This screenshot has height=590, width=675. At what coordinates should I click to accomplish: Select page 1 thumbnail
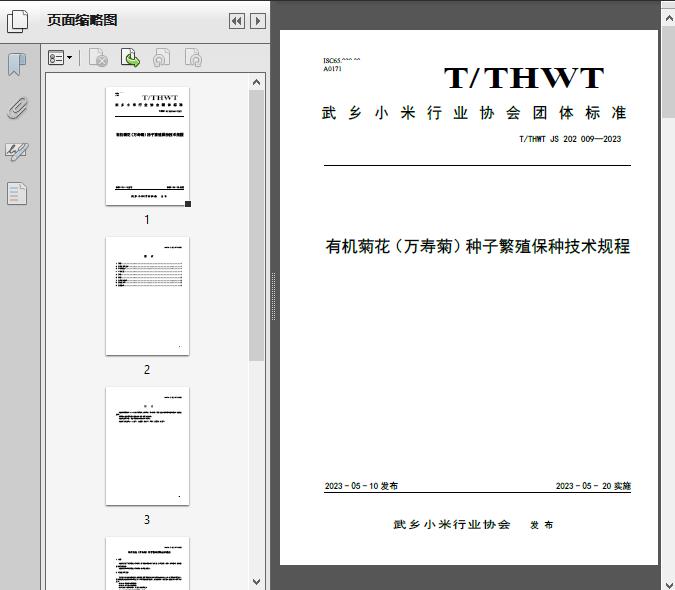[x=147, y=146]
